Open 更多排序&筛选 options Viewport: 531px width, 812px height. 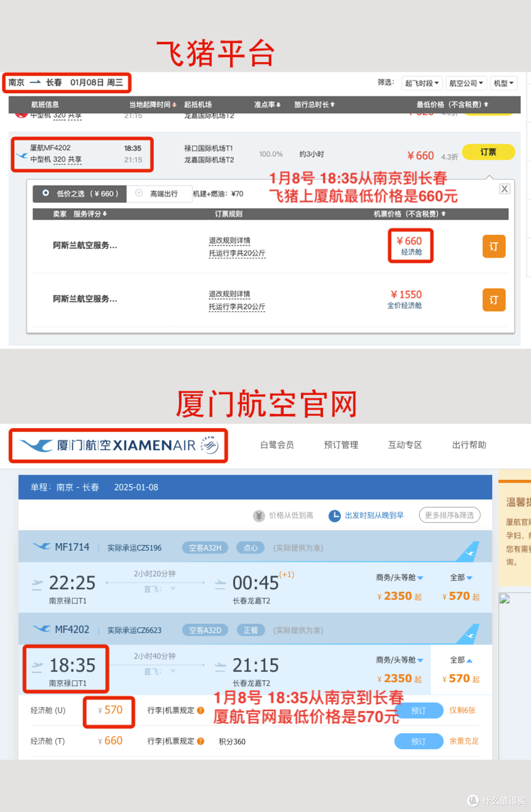click(x=449, y=515)
